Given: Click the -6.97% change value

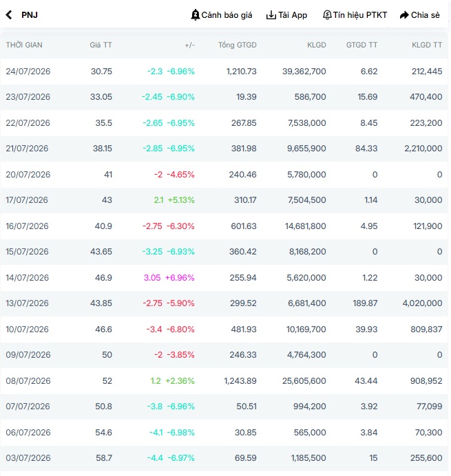Looking at the screenshot, I should [x=181, y=458].
